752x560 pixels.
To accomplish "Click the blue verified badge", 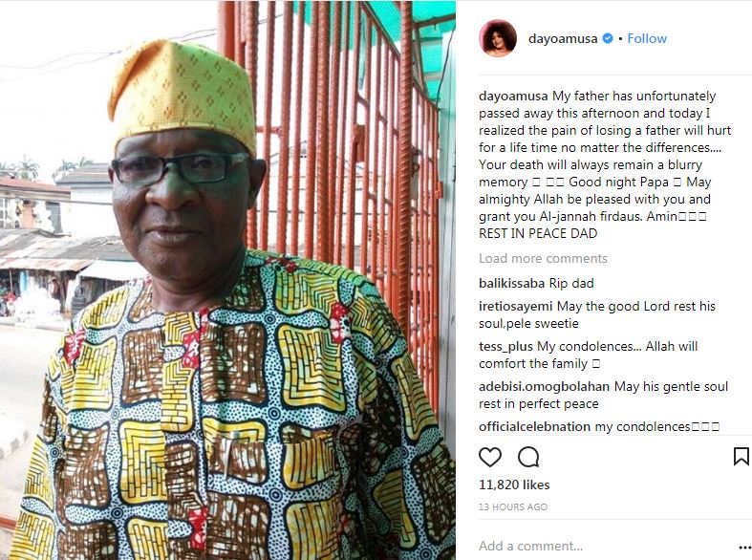I will coord(608,38).
